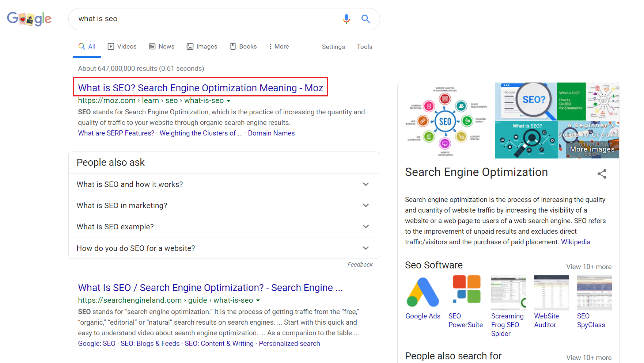The height and width of the screenshot is (363, 644).
Task: Open the Personalized search sitelink
Action: [x=289, y=344]
